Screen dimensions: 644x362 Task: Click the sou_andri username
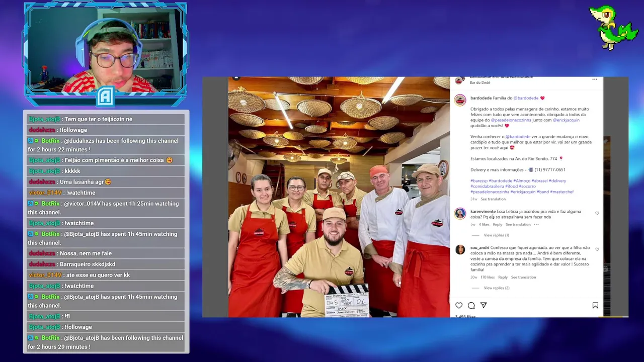(x=479, y=247)
